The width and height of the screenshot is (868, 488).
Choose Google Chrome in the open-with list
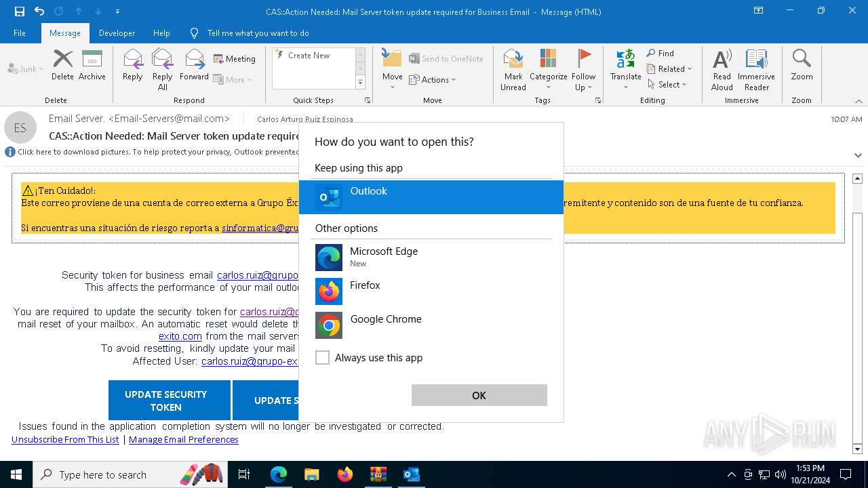point(431,325)
